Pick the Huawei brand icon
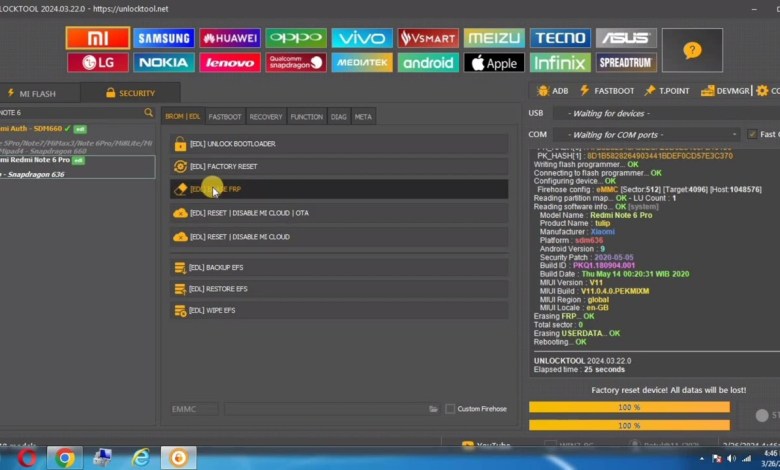Screen dimensions: 780x470 (x=230, y=38)
